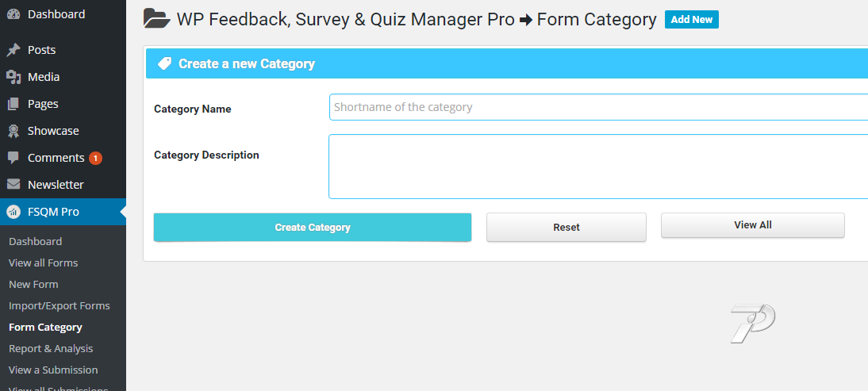Click the logo watermark below the form
This screenshot has height=391, width=868.
752,323
